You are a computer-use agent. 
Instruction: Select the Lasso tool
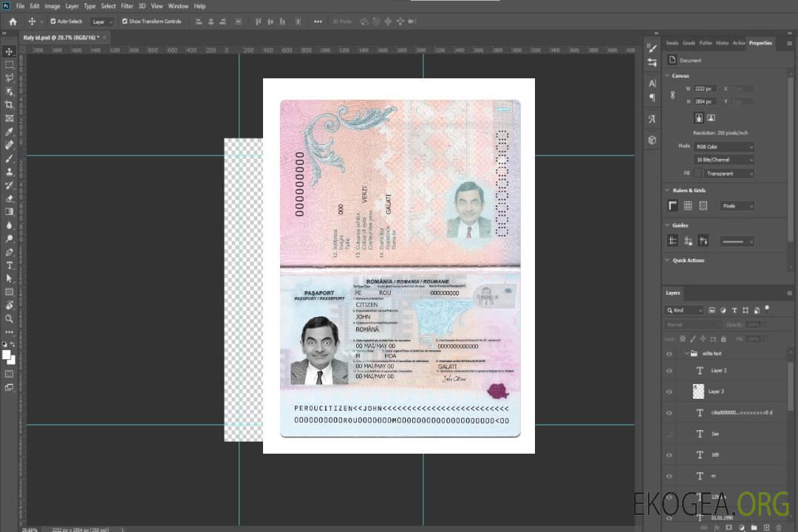9,78
